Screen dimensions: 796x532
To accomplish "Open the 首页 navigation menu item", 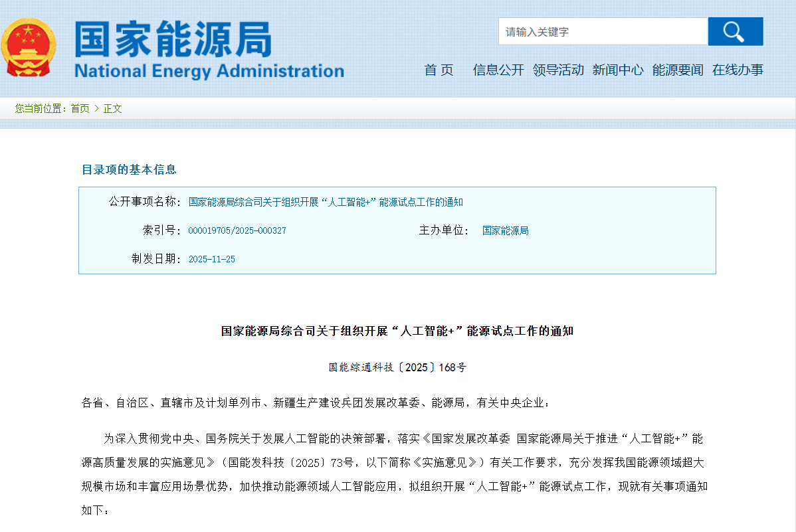I will point(439,70).
